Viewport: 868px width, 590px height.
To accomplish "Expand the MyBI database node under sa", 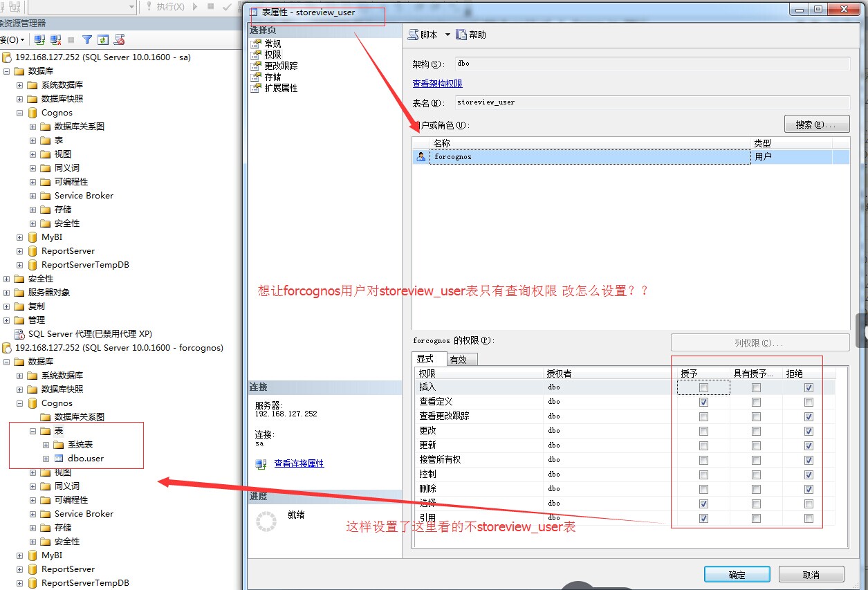I will [x=19, y=237].
